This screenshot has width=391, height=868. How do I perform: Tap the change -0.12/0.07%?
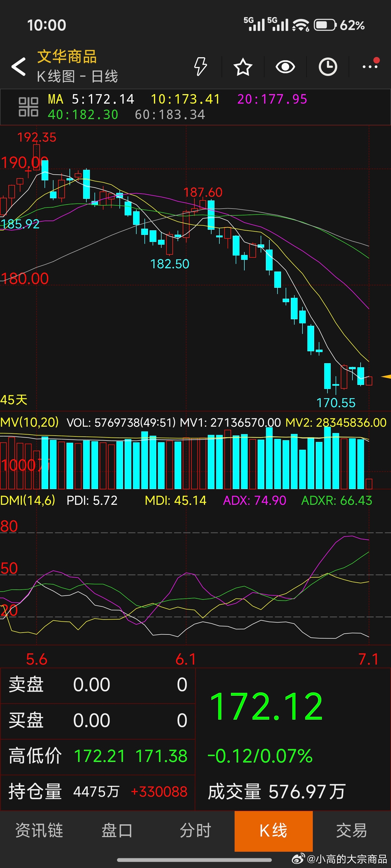(260, 756)
